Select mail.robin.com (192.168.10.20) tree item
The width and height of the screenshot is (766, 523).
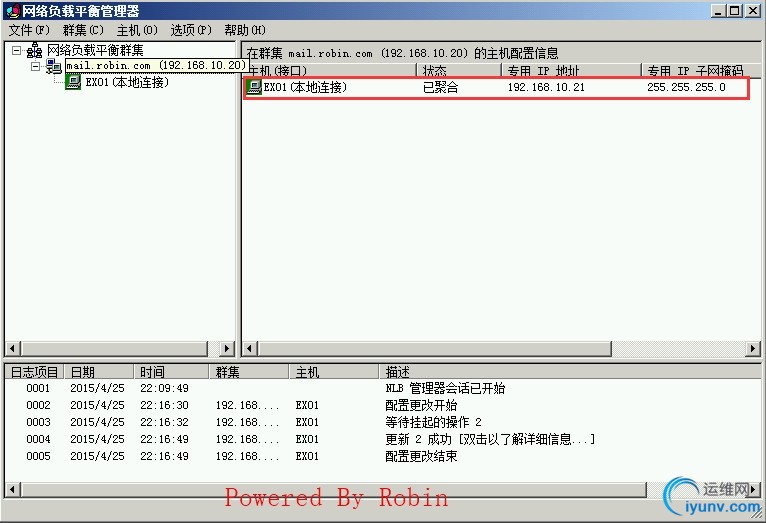tap(156, 65)
